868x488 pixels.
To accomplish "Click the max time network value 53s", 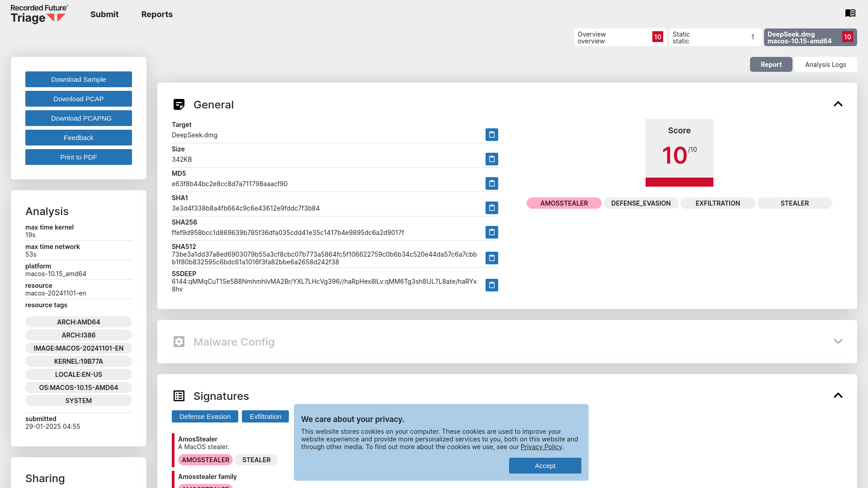I will point(31,254).
